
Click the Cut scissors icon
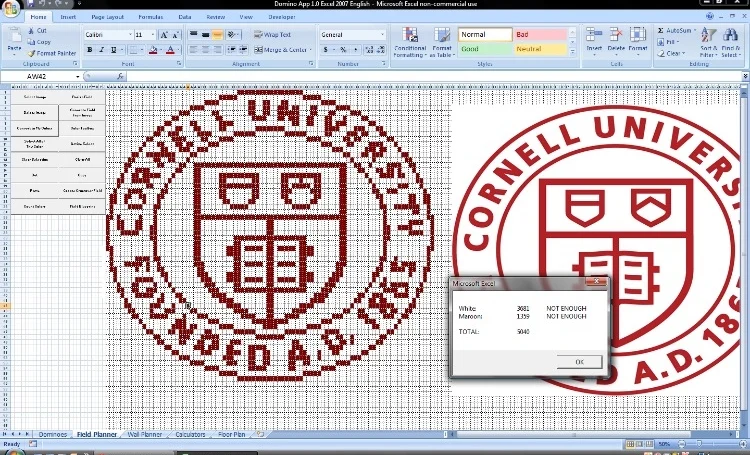(31, 31)
